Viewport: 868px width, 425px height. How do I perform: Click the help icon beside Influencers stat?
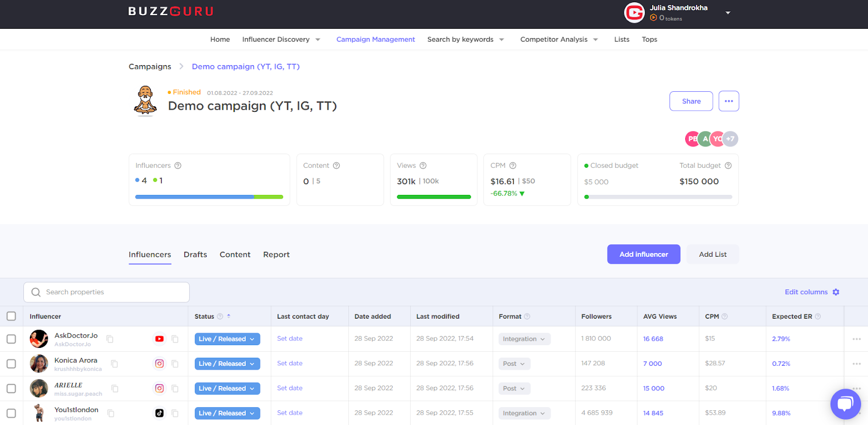coord(178,166)
